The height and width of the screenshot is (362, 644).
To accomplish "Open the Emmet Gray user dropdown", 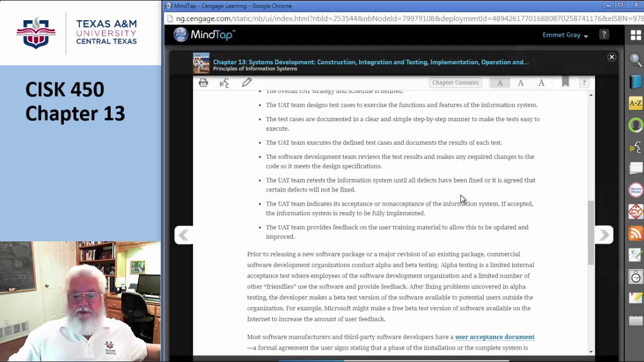I will coord(565,35).
